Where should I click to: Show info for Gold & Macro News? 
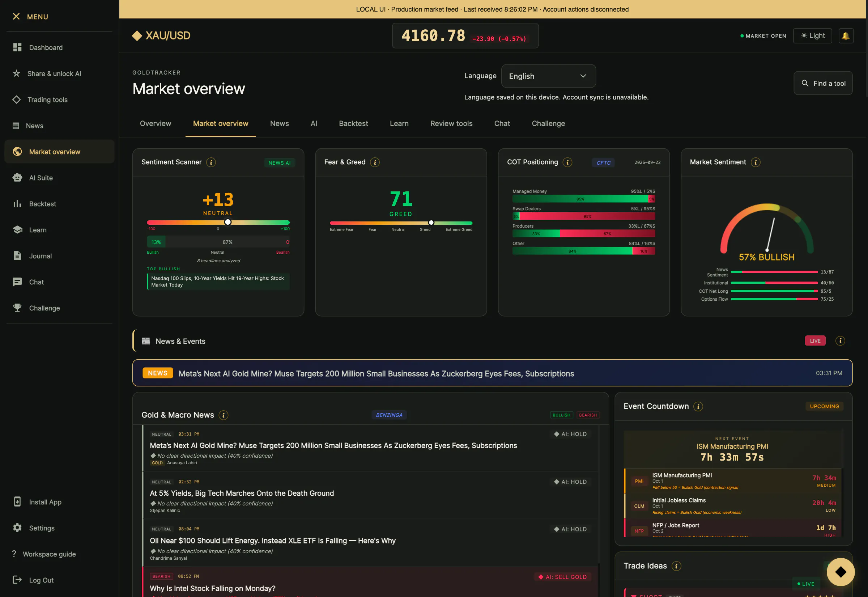click(x=223, y=415)
